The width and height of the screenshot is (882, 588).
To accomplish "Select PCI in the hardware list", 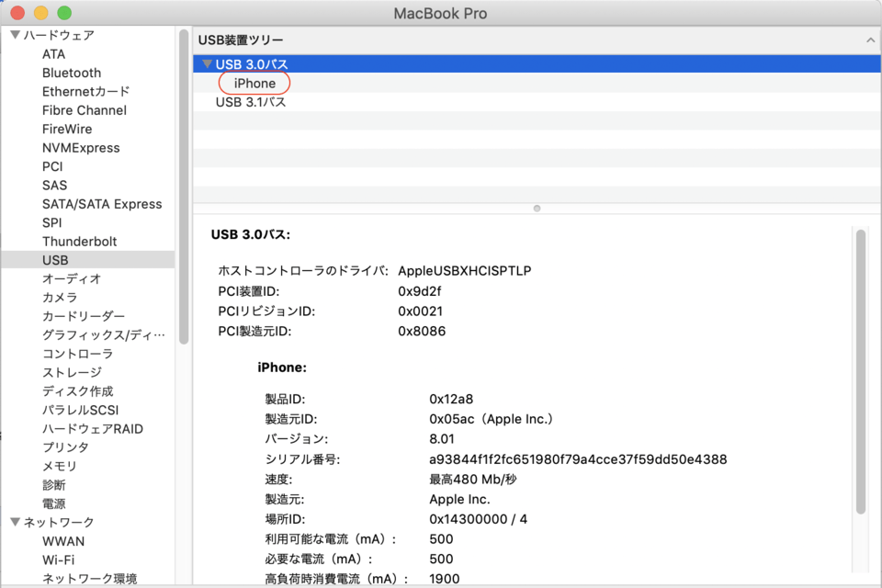I will (52, 166).
